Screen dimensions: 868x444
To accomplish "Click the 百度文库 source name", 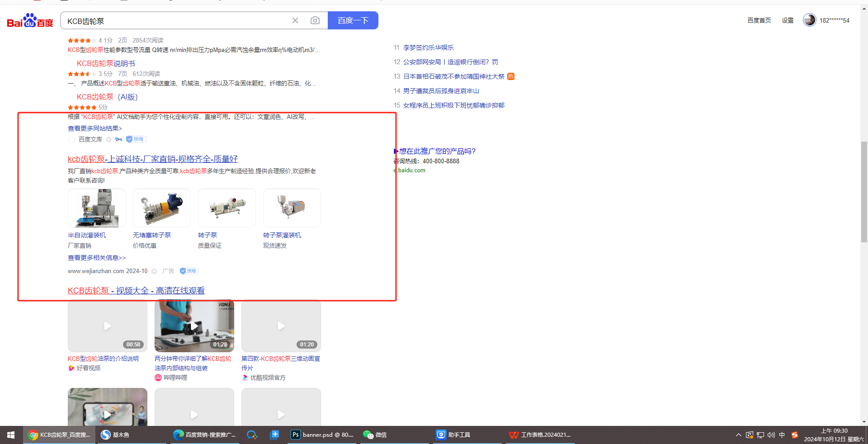I will coord(90,139).
